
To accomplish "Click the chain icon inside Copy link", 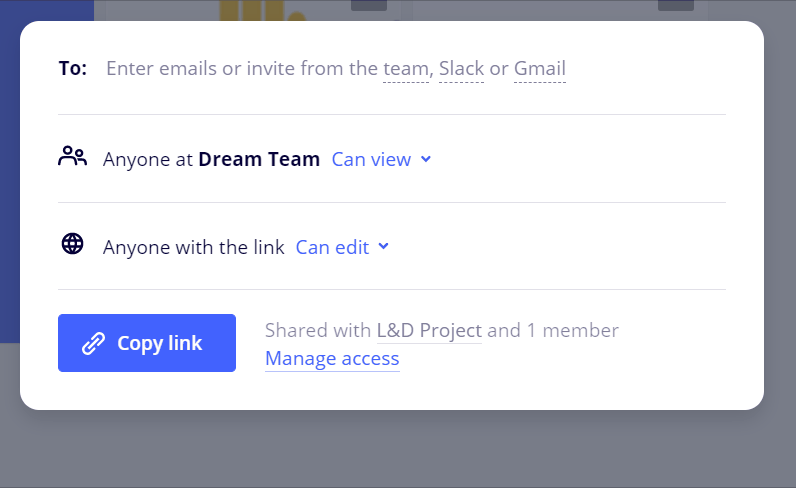I will [93, 344].
